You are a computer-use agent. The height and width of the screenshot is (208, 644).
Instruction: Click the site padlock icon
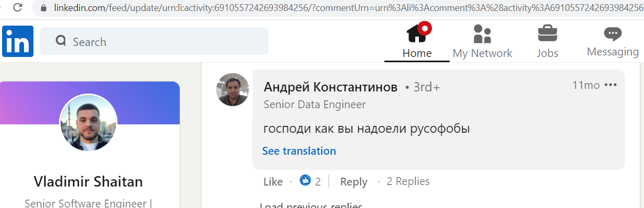(x=43, y=8)
